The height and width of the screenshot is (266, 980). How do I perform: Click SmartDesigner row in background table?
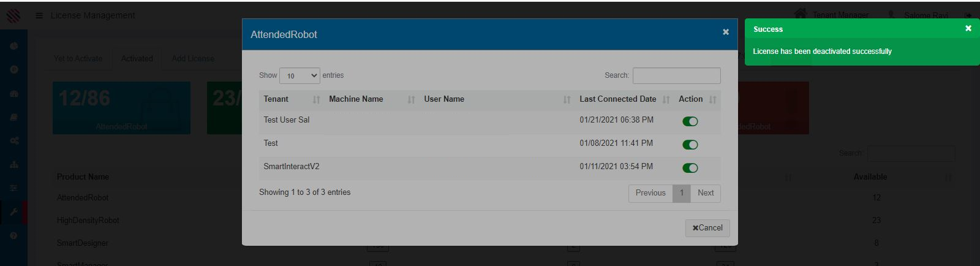(x=83, y=243)
